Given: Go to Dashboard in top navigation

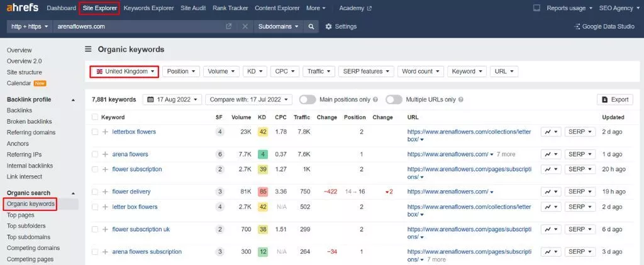Looking at the screenshot, I should pos(61,8).
